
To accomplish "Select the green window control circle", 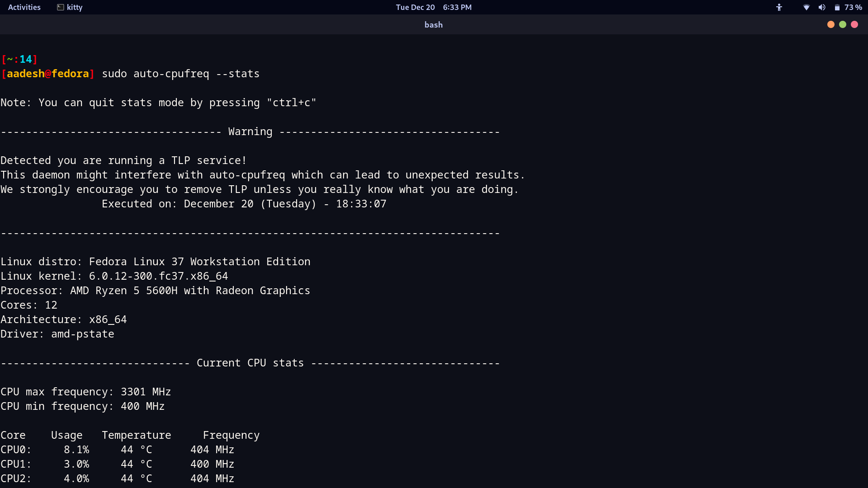I will tap(843, 24).
